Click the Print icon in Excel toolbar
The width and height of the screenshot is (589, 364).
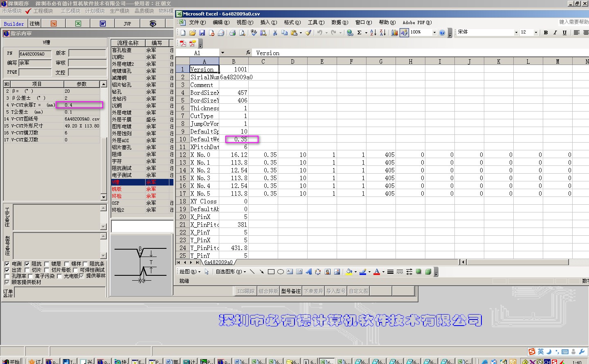click(232, 33)
